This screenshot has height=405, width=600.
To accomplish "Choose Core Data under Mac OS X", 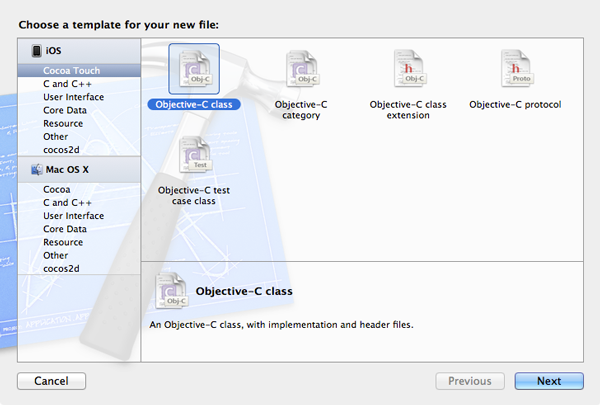I will pyautogui.click(x=79, y=229).
